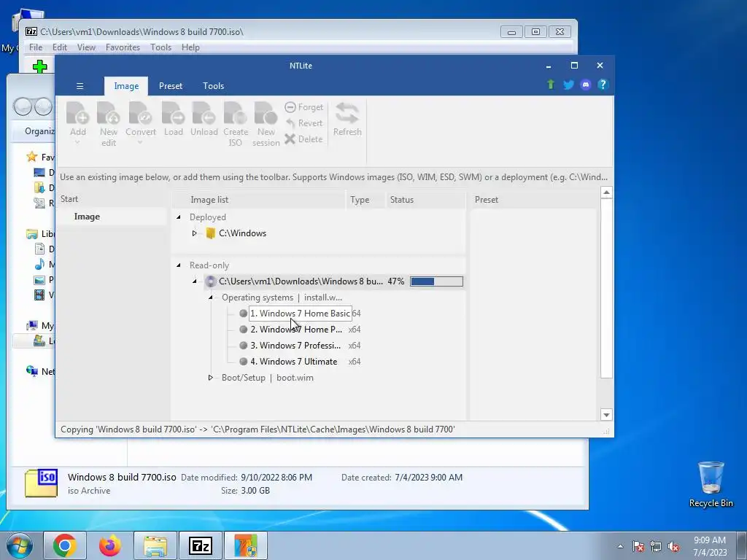747x560 pixels.
Task: Switch to the Preset tab
Action: click(171, 86)
